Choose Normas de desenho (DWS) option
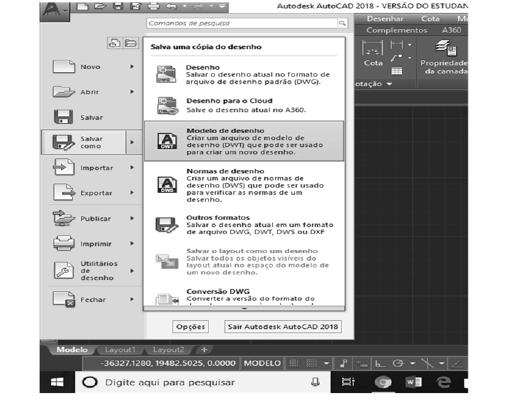 [x=244, y=185]
